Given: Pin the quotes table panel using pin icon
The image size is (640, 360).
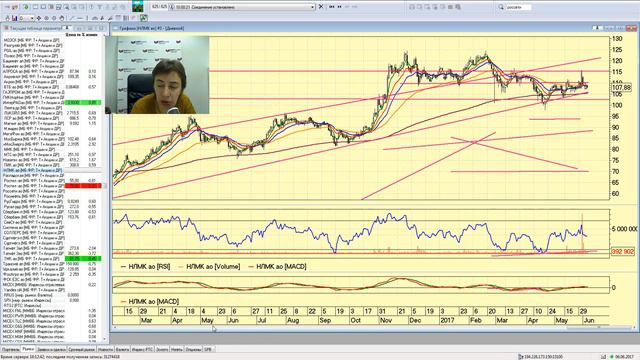Looking at the screenshot, I should pyautogui.click(x=67, y=28).
